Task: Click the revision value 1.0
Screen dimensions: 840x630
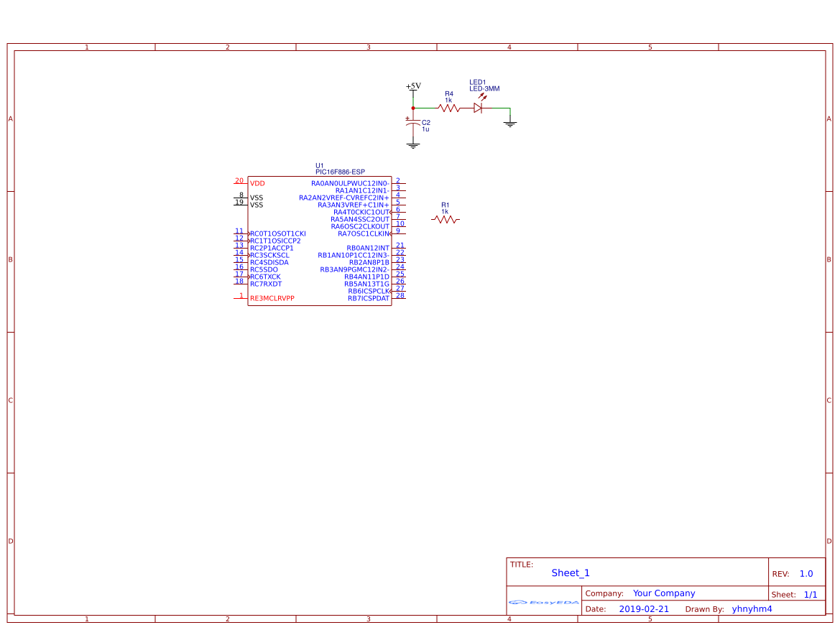Action: [x=806, y=573]
